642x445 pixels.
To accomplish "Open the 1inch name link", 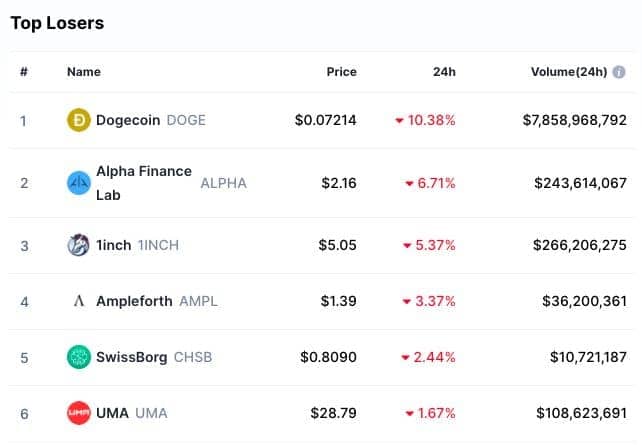I will click(x=114, y=245).
